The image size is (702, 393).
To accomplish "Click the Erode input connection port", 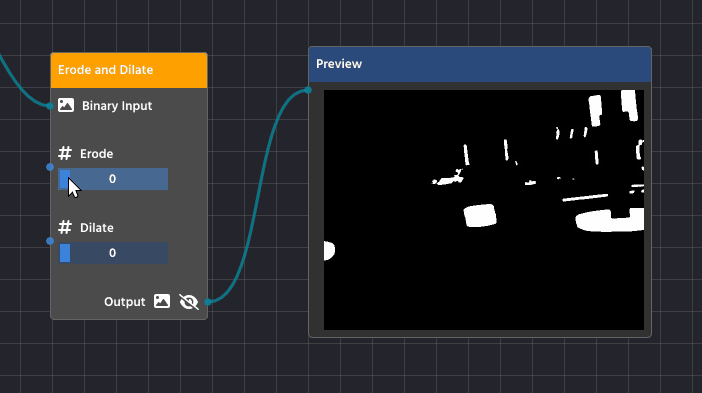I will (x=50, y=167).
